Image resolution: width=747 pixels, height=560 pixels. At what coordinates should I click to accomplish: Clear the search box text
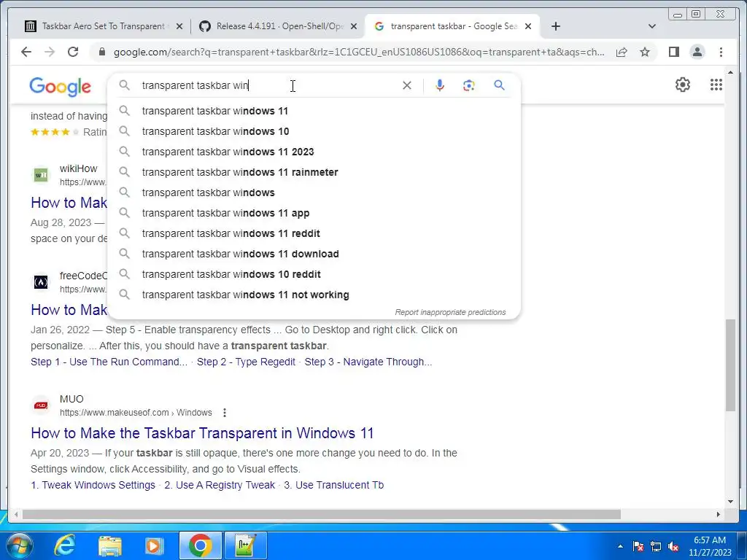tap(407, 85)
